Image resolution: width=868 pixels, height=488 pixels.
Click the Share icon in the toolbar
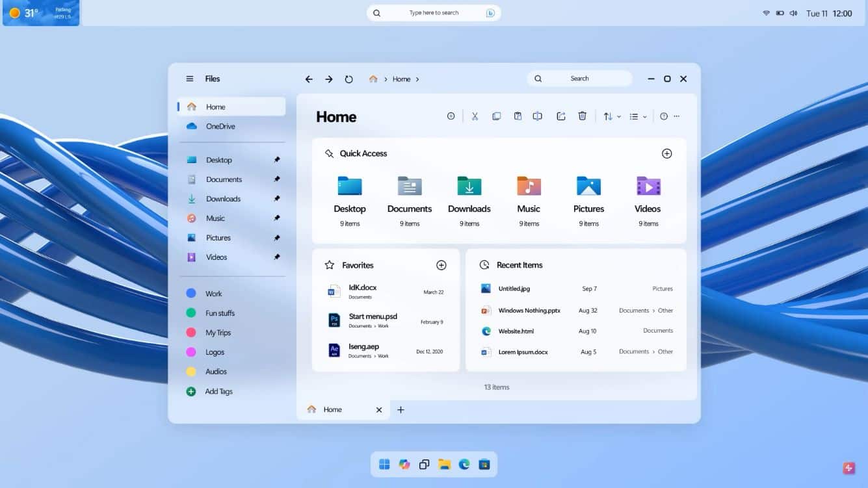pos(560,116)
